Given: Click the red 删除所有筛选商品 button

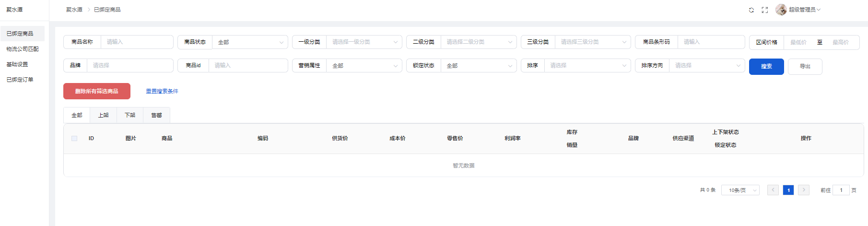Looking at the screenshot, I should coord(97,91).
